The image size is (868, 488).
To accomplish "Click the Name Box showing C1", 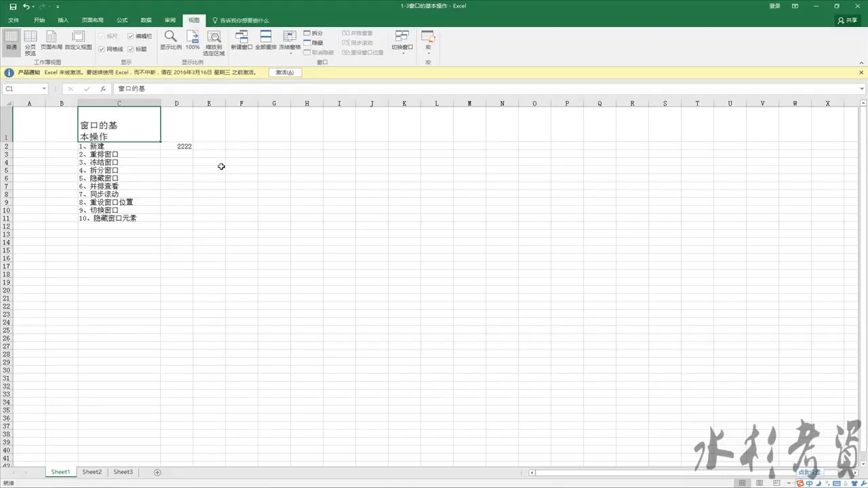I will coord(21,89).
